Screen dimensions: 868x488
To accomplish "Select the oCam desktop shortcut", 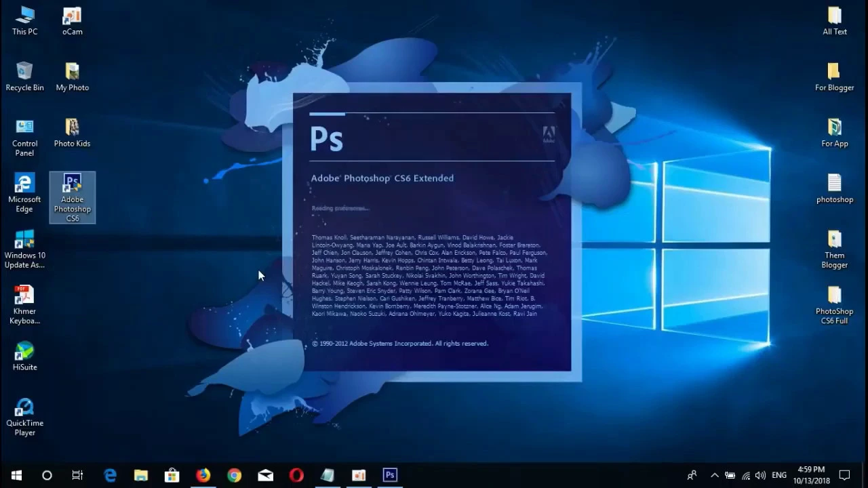I will pyautogui.click(x=73, y=20).
